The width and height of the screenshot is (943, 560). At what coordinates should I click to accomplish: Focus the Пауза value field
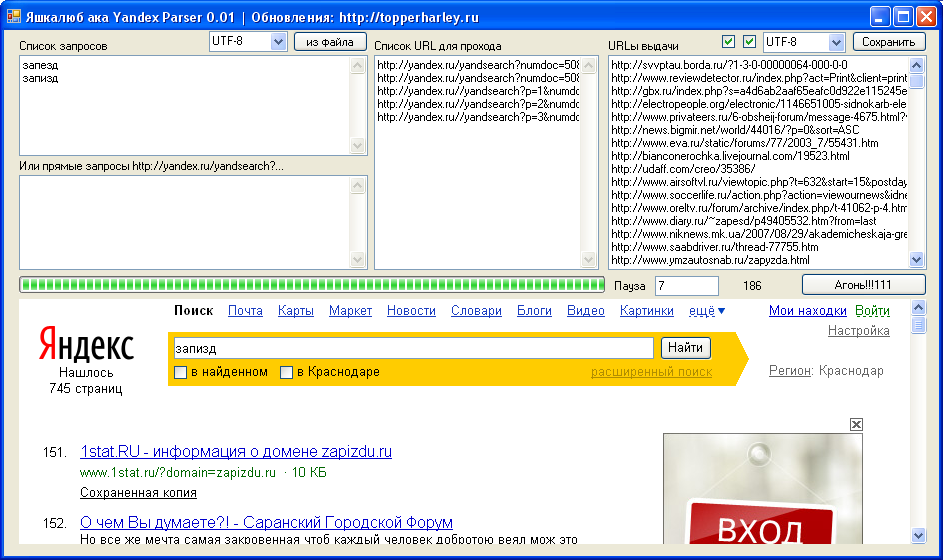click(687, 286)
